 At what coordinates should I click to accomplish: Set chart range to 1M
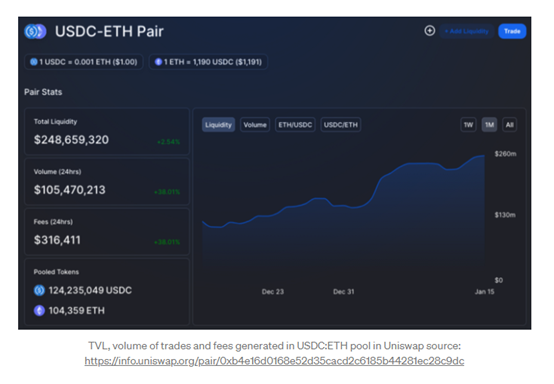[489, 125]
